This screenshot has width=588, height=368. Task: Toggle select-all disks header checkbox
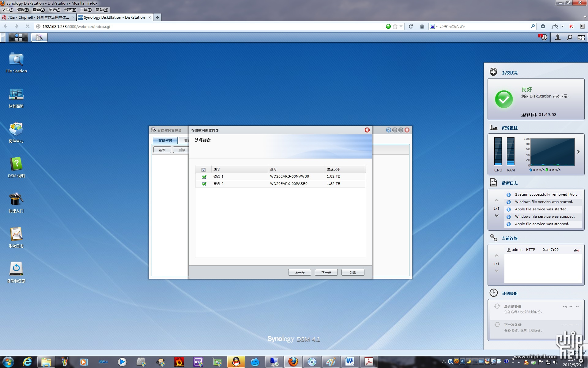(x=203, y=170)
